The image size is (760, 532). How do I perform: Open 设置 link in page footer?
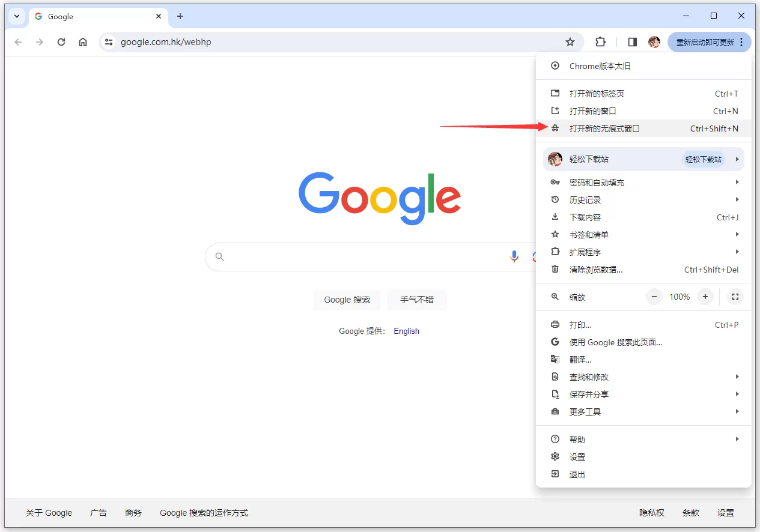(726, 513)
